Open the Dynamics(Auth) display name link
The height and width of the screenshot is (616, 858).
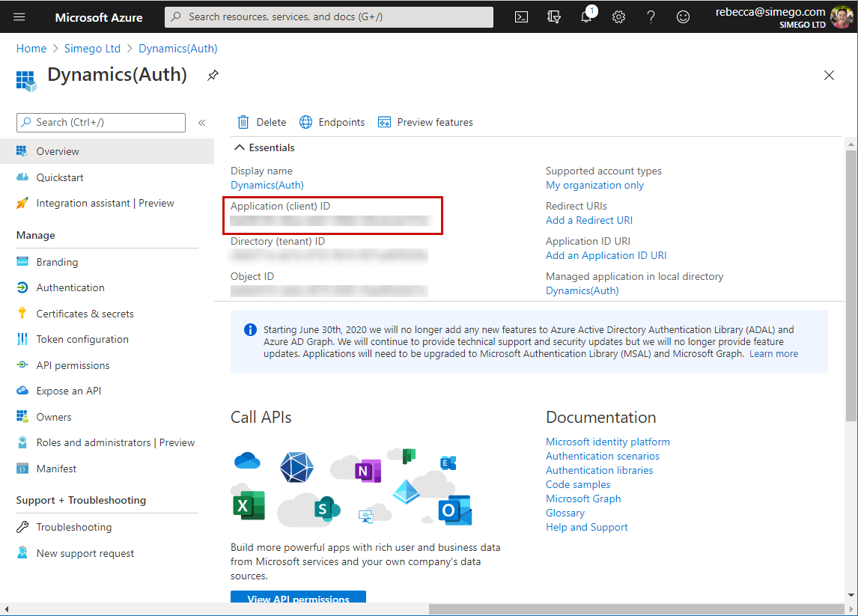click(267, 186)
